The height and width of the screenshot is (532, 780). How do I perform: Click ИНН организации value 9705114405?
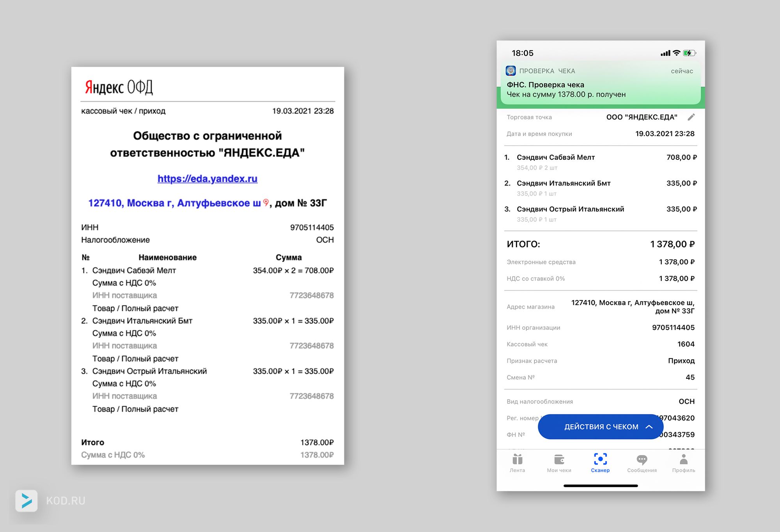point(673,327)
